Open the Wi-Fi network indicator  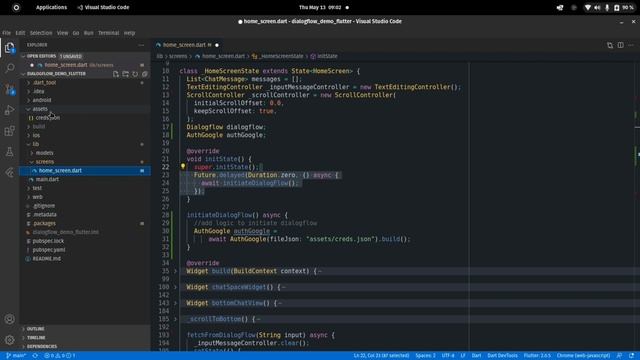588,7
